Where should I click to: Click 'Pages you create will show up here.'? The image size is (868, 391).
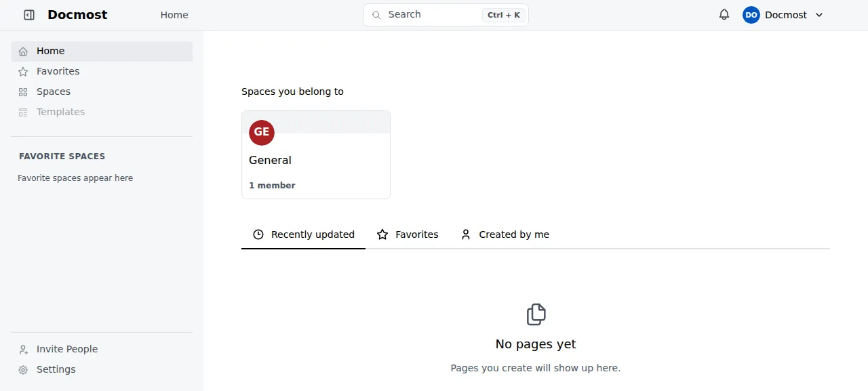coord(536,368)
